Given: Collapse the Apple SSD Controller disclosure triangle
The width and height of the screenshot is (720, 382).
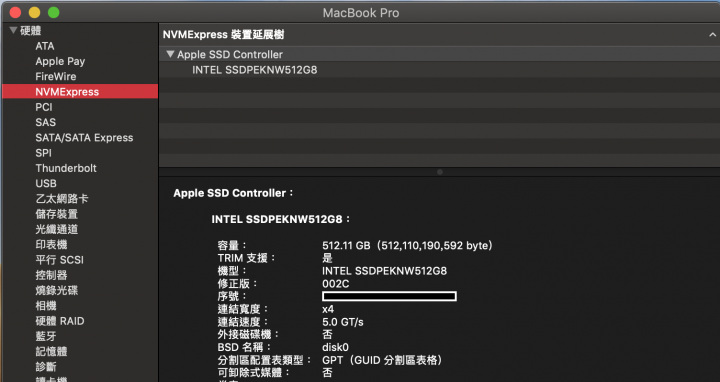Looking at the screenshot, I should 170,54.
